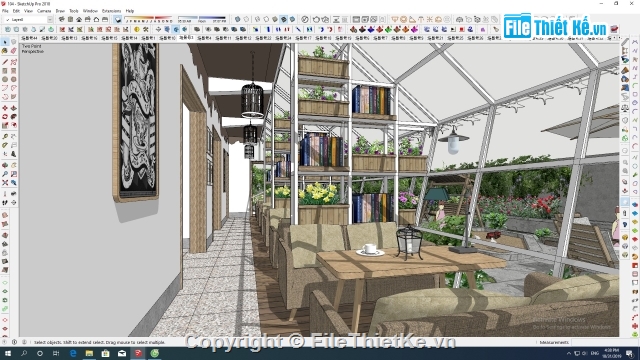This screenshot has width=640, height=360.
Task: Activate the Walk footprints tool
Action: click(5, 202)
